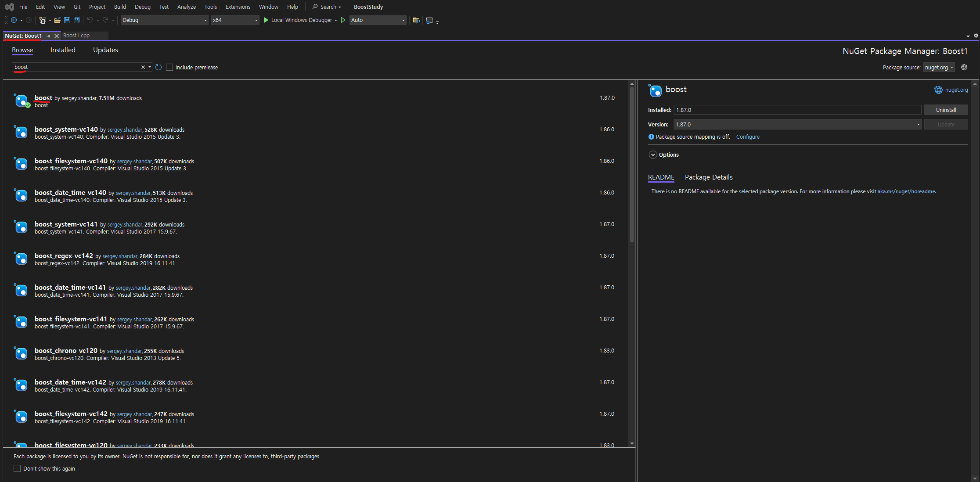
Task: Open NuGet package source settings gear
Action: (964, 67)
